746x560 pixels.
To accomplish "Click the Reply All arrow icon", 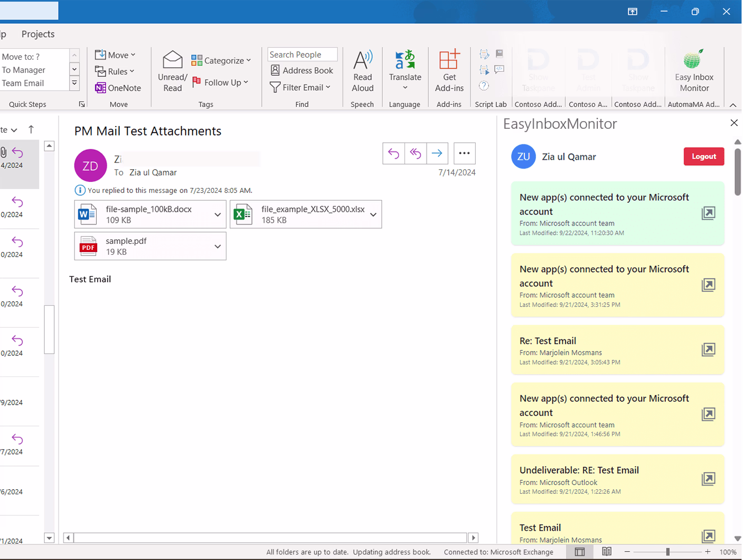I will point(416,153).
